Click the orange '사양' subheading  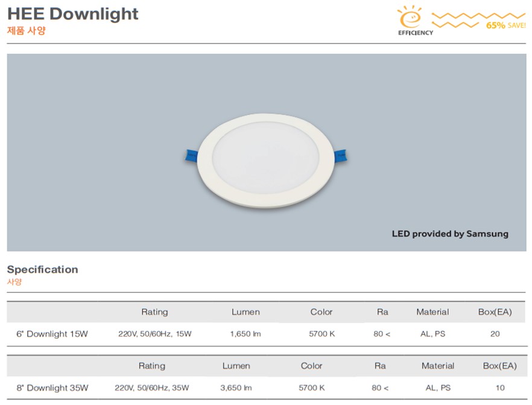[14, 282]
